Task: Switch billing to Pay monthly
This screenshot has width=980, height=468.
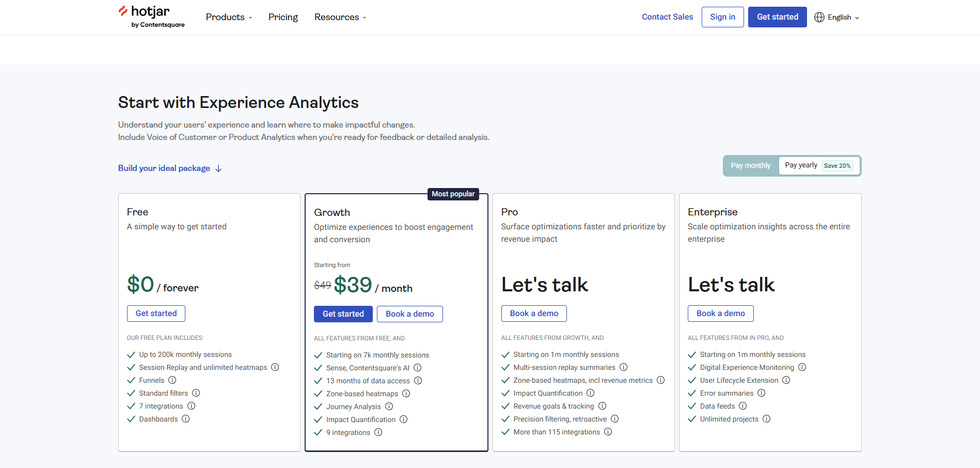Action: coord(750,166)
